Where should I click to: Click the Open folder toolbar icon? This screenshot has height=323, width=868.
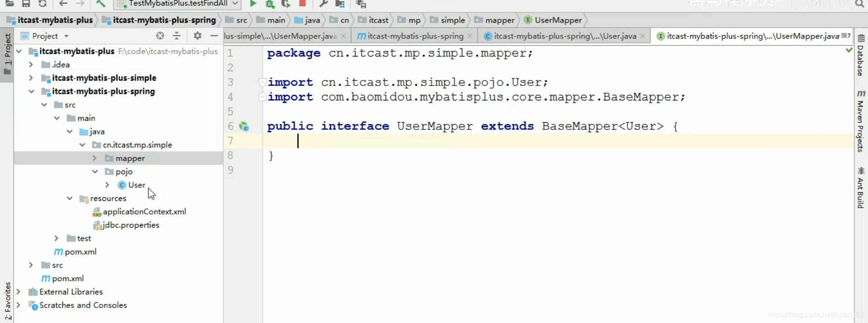9,4
